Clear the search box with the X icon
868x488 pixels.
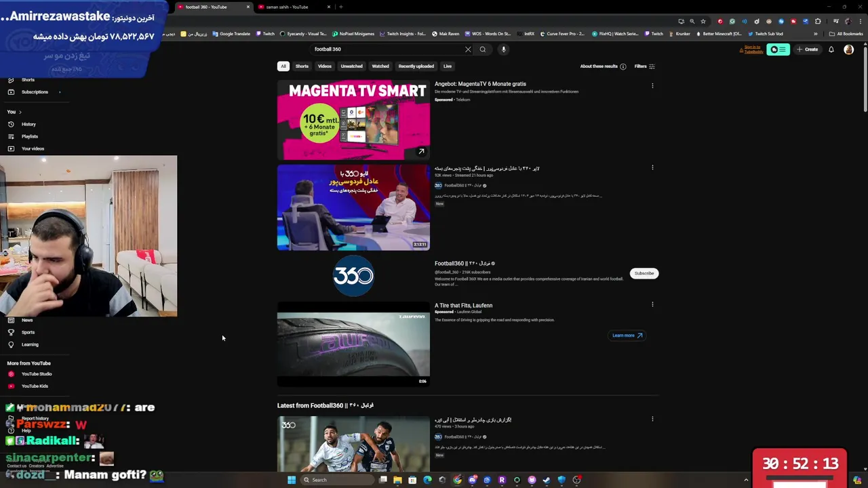point(467,49)
